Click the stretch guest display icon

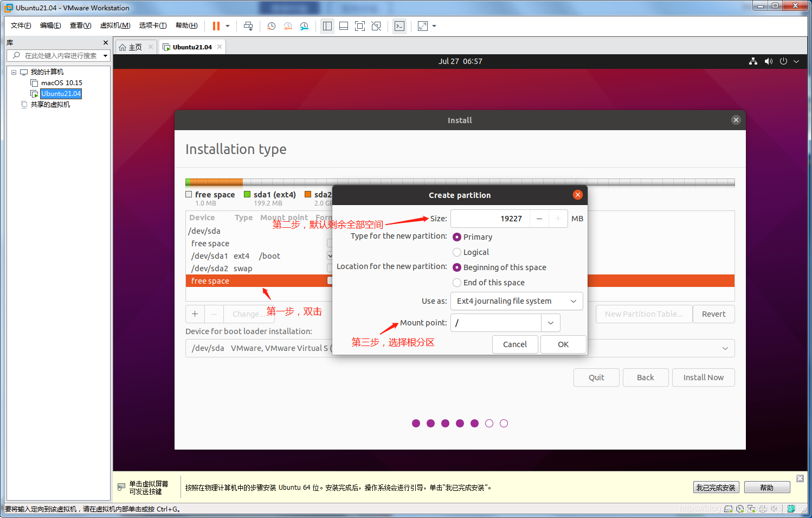(x=423, y=26)
